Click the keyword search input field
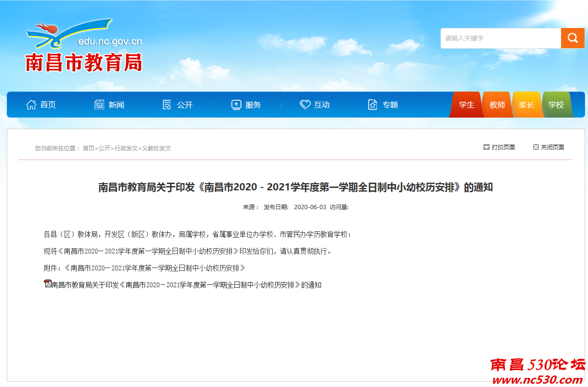The height and width of the screenshot is (387, 588). click(499, 38)
